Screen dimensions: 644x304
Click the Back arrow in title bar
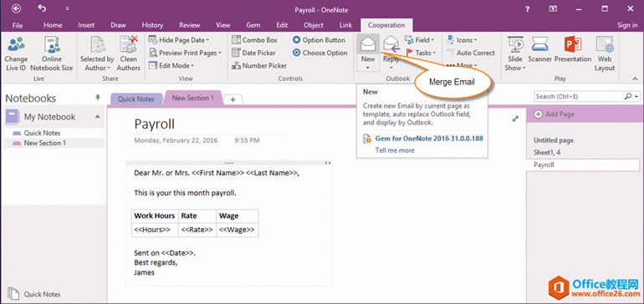17,8
